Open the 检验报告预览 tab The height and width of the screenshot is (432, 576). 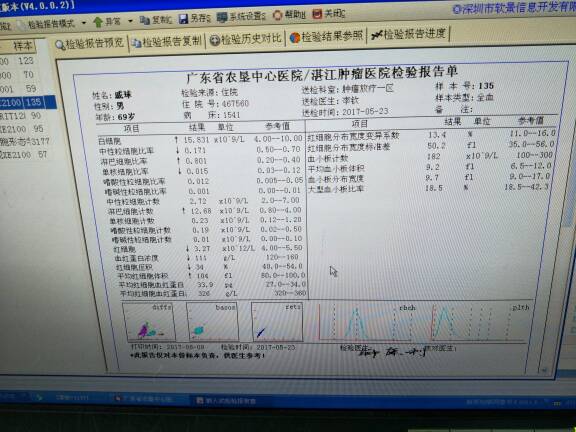coord(89,44)
